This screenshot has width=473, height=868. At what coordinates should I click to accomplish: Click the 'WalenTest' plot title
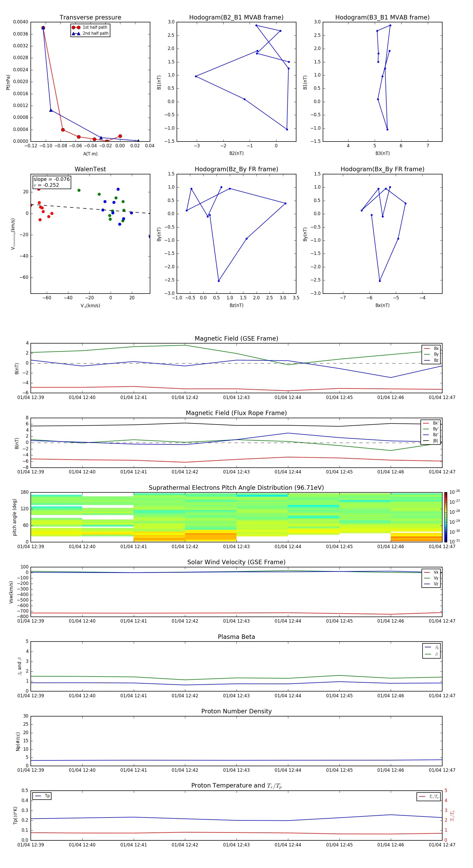90,169
